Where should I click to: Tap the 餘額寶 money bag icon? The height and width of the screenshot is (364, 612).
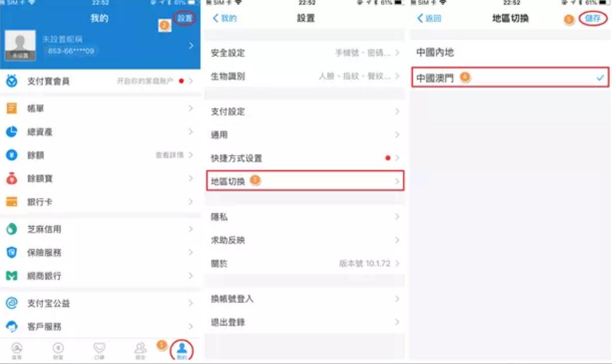click(x=12, y=178)
